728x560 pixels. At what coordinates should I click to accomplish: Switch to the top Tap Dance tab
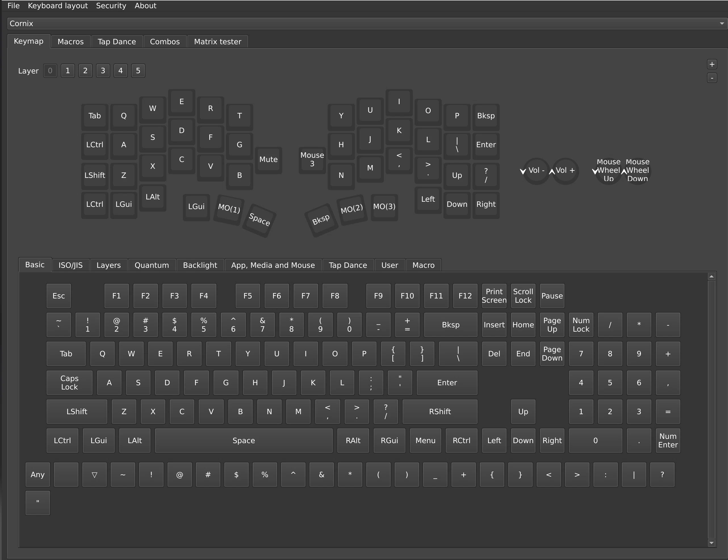tap(117, 42)
